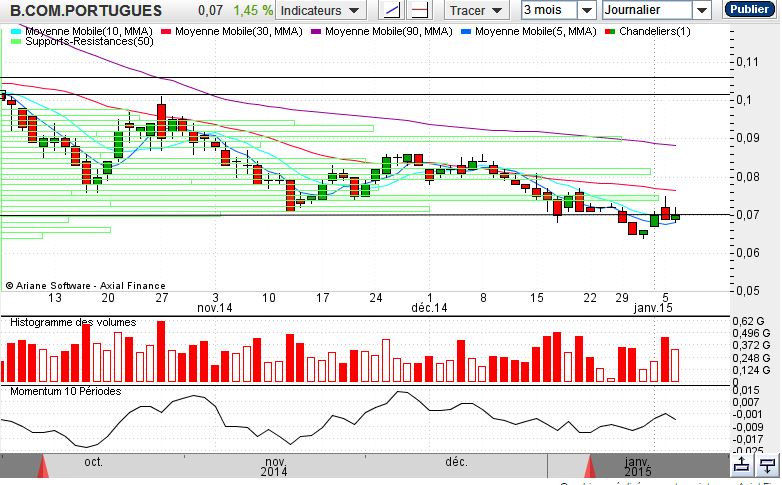Click the 0,372 G volume axis label
This screenshot has width=782, height=485.
(x=751, y=345)
